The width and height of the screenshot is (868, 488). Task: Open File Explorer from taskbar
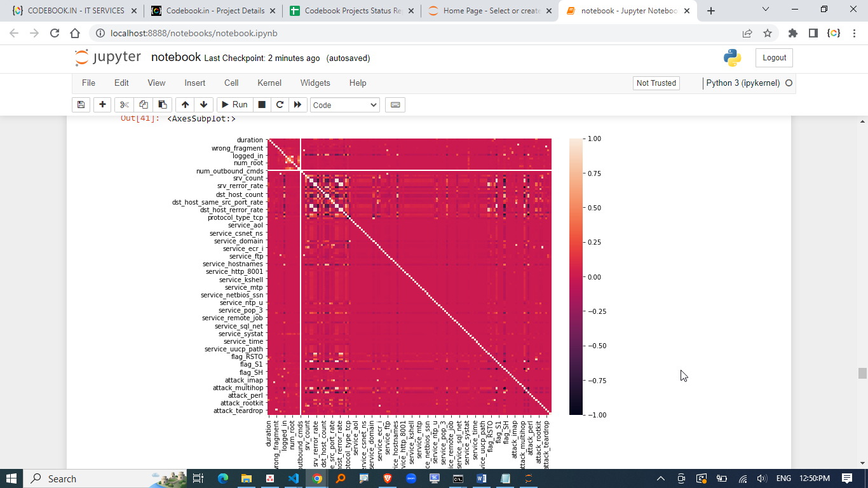point(247,478)
